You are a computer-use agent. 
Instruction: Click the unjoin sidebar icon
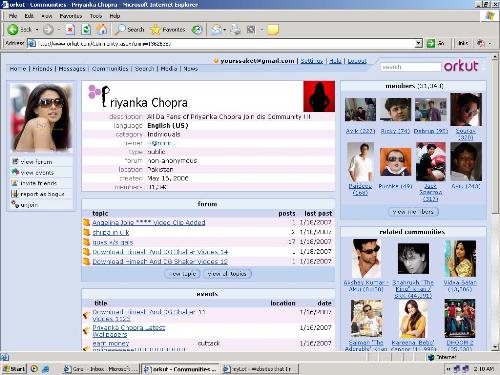(15, 204)
